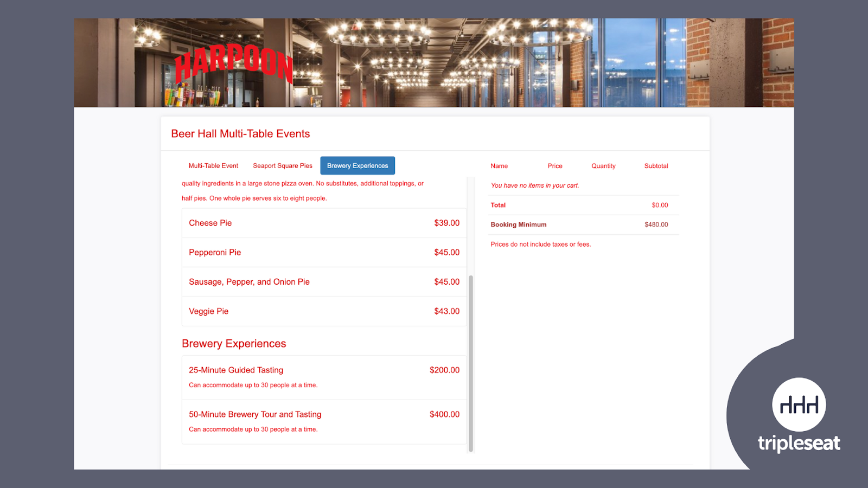This screenshot has width=868, height=488.
Task: Click the 25-Minute Tasting capacity note
Action: coord(253,385)
